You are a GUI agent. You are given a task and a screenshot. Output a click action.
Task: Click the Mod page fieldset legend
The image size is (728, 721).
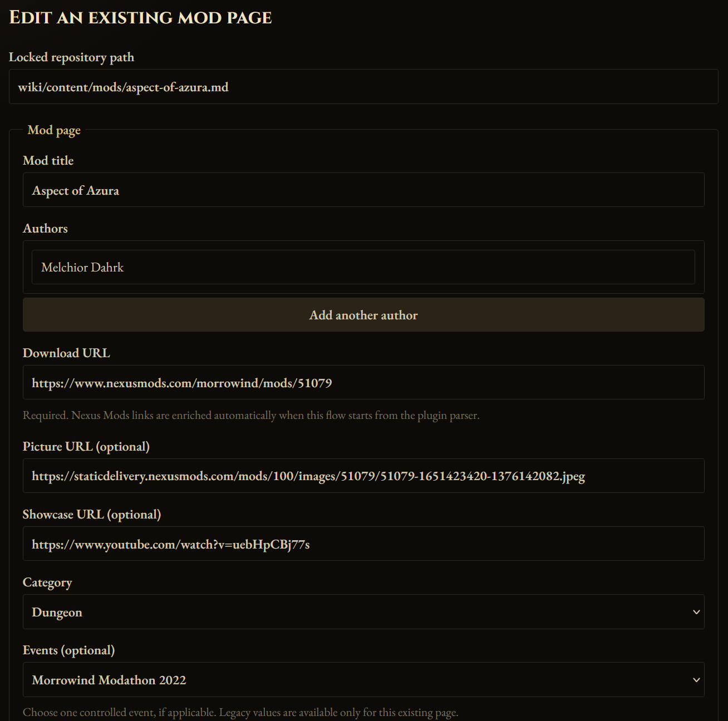tap(54, 130)
